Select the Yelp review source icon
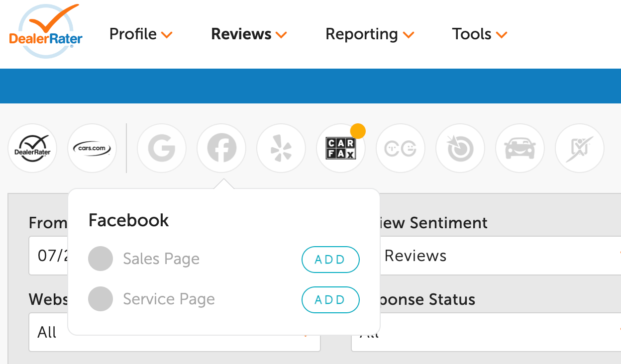 pyautogui.click(x=281, y=148)
